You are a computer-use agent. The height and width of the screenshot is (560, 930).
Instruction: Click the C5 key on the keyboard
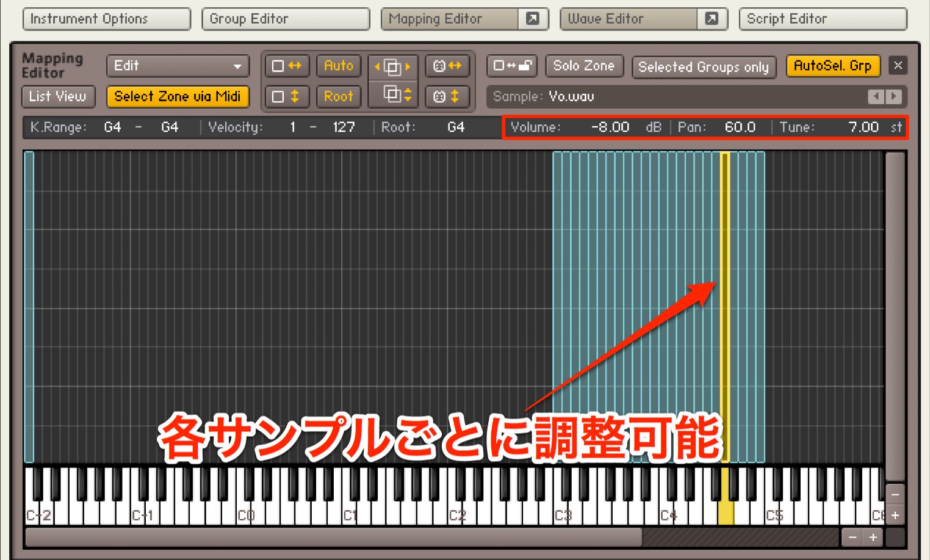772,514
